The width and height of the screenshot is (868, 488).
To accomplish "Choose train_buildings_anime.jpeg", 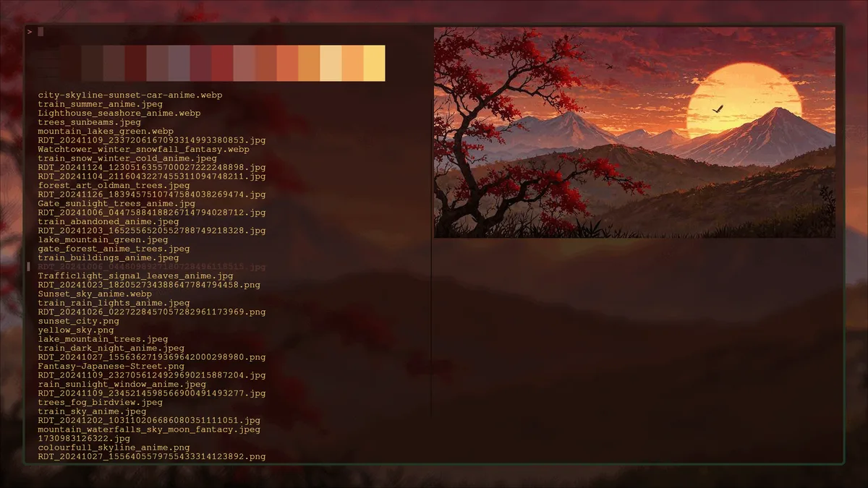I will click(108, 257).
